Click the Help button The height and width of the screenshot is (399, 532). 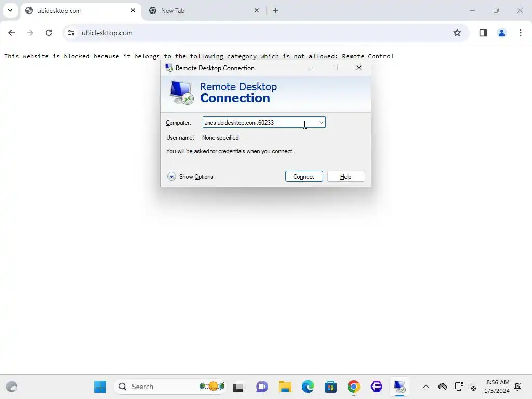[x=345, y=177]
